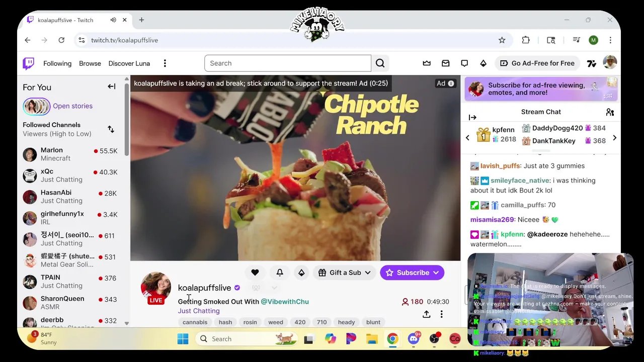Click Get Bits diamond icon in top bar
Screen dimensions: 644x362
coord(483,63)
